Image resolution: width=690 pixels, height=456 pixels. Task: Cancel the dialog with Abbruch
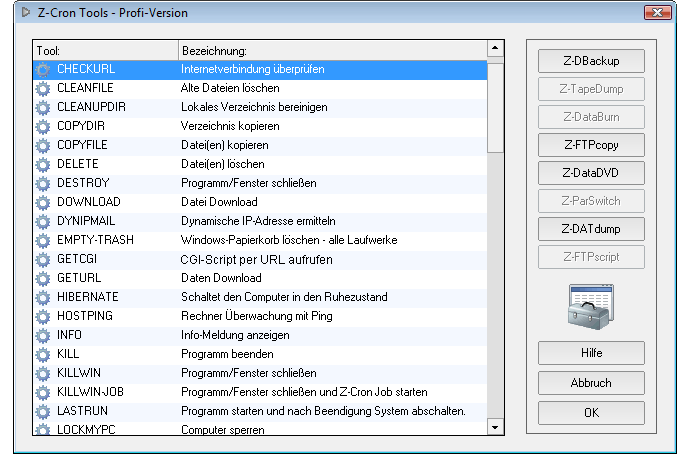pyautogui.click(x=591, y=383)
